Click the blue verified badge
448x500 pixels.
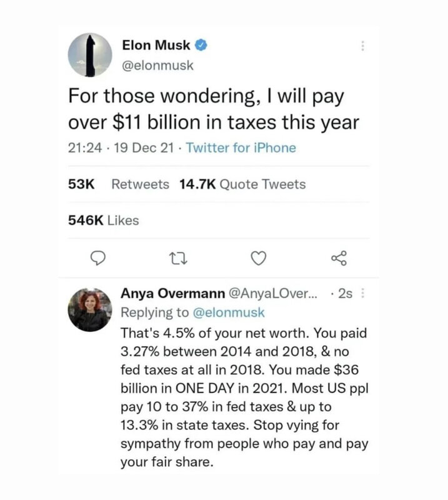202,46
